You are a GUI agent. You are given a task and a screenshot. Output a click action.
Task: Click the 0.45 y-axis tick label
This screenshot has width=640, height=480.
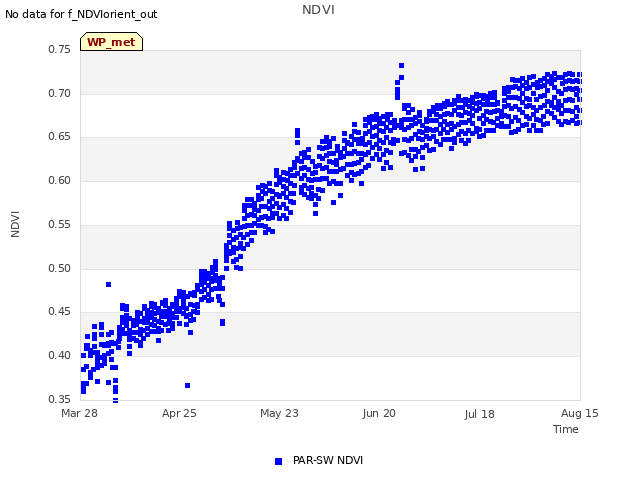point(60,312)
